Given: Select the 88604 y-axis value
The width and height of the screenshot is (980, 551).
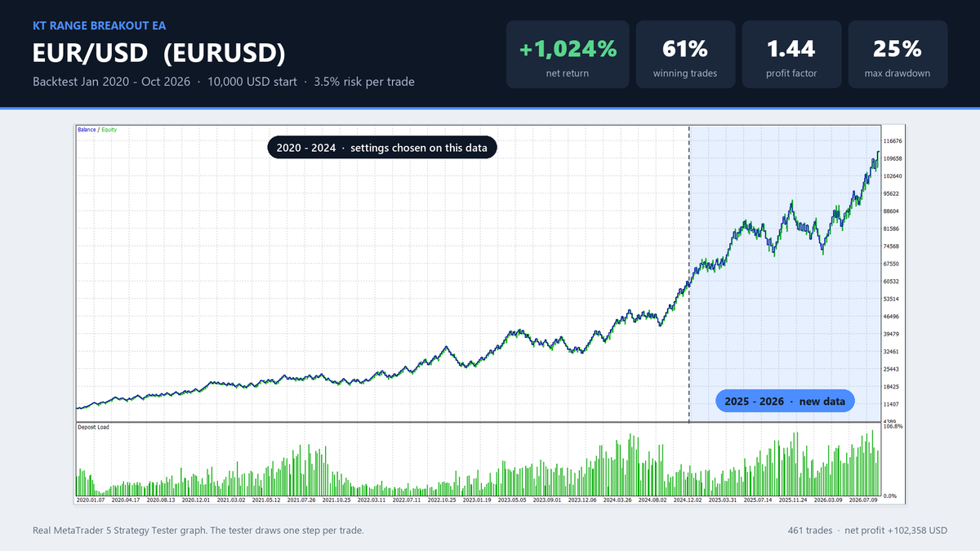Looking at the screenshot, I should [x=891, y=211].
